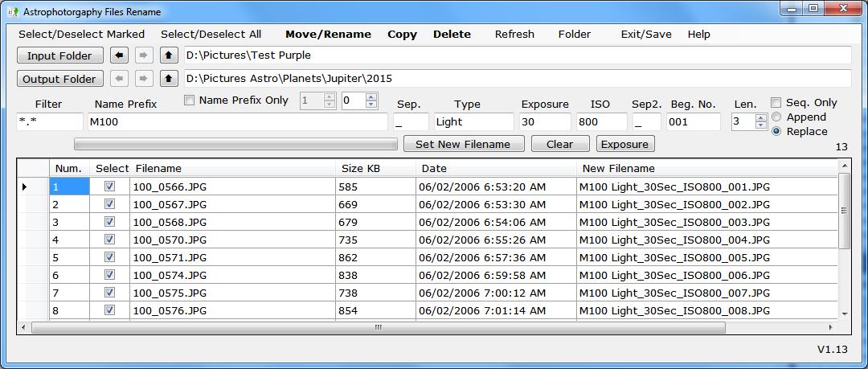Click the Input Folder back arrow icon
The image size is (868, 369).
pyautogui.click(x=120, y=55)
